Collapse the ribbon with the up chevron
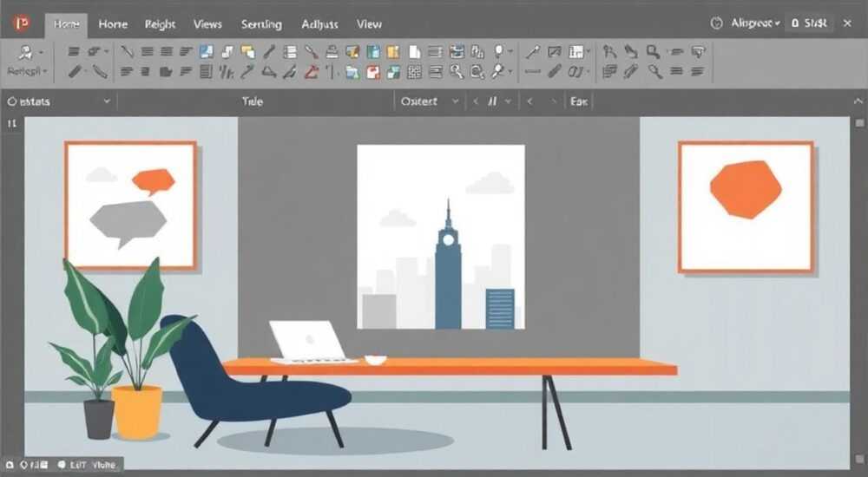868x477 pixels. (858, 101)
